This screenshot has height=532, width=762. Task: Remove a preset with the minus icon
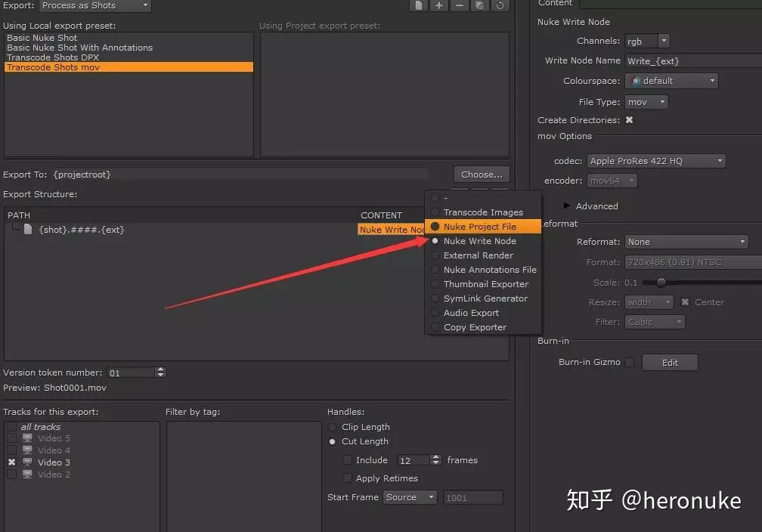point(457,6)
